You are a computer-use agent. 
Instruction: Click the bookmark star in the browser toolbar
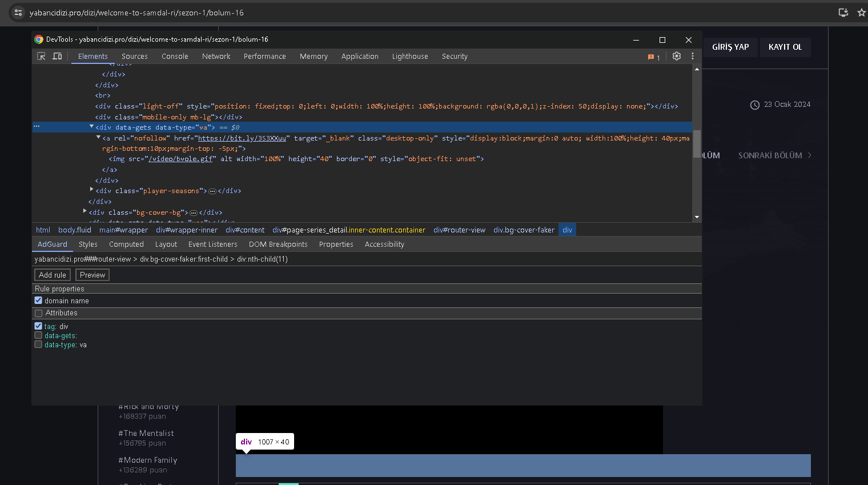click(x=862, y=12)
